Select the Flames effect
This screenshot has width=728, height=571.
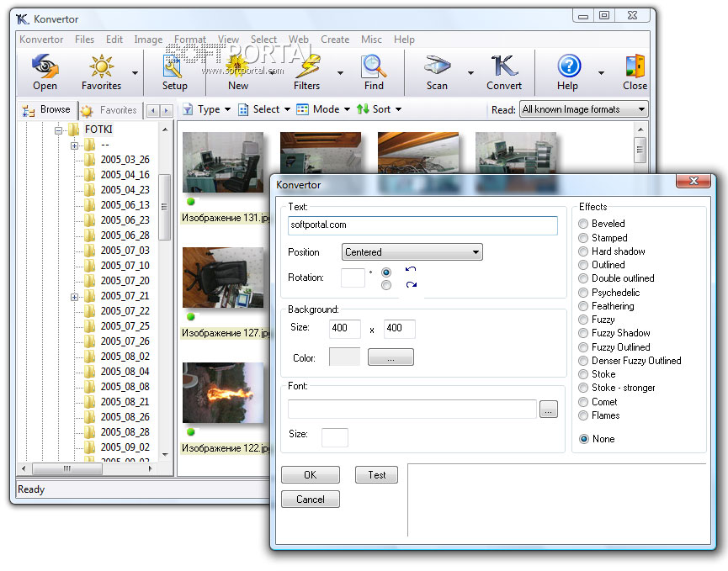tap(583, 415)
